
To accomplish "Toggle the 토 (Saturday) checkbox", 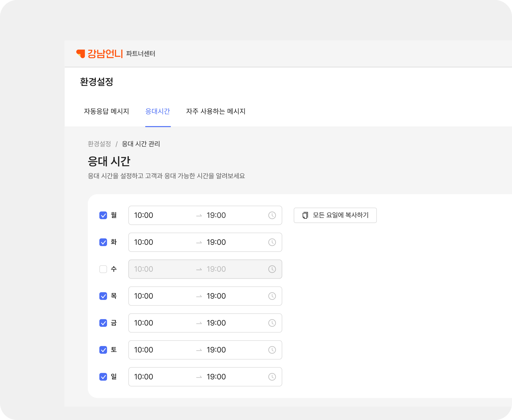I will (103, 350).
